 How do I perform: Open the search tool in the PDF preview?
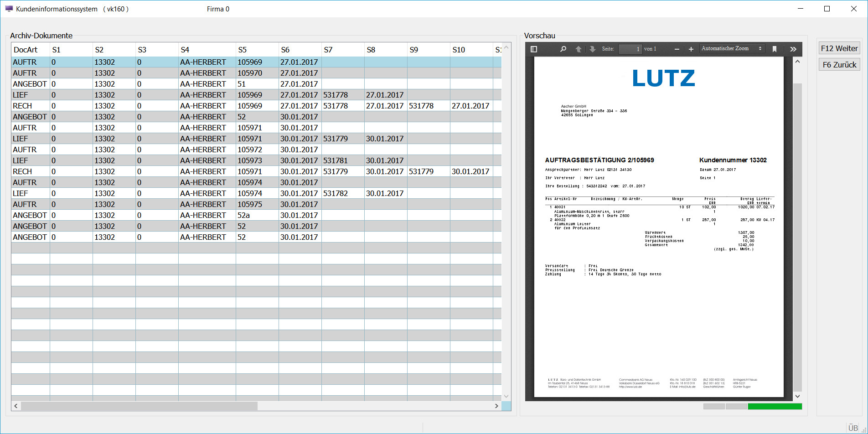(x=563, y=49)
